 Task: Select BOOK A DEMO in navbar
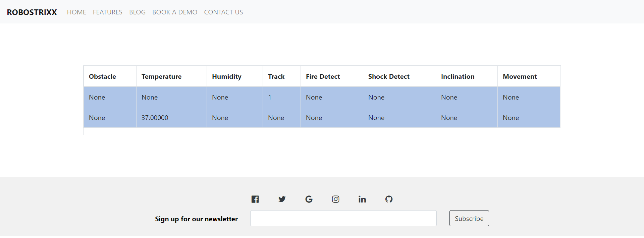[175, 12]
